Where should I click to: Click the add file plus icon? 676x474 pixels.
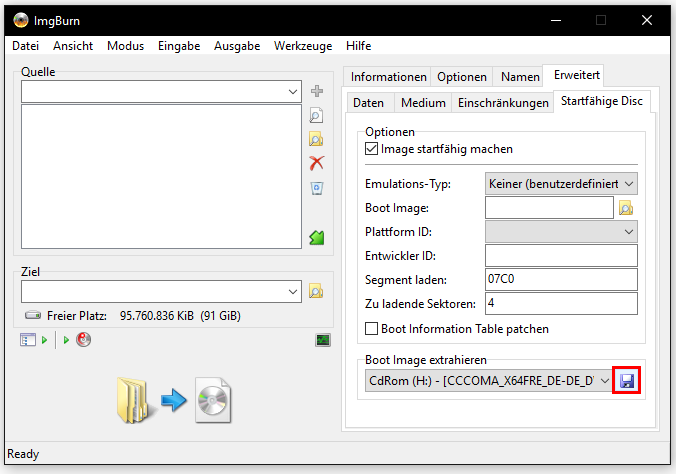coord(317,91)
